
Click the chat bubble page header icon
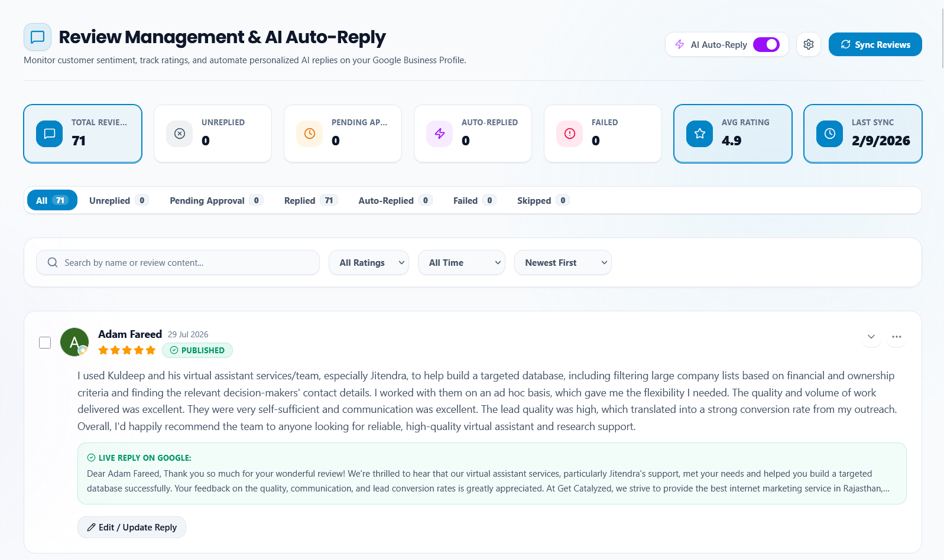37,37
